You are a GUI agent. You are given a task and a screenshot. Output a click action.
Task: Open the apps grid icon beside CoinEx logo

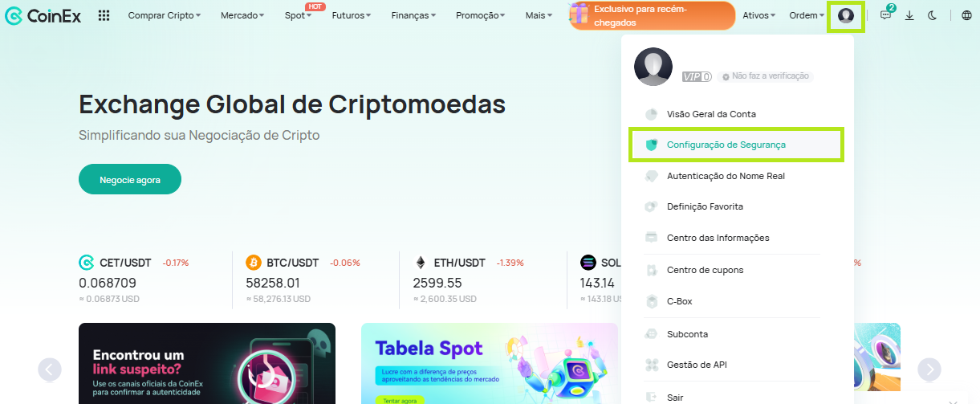point(104,15)
